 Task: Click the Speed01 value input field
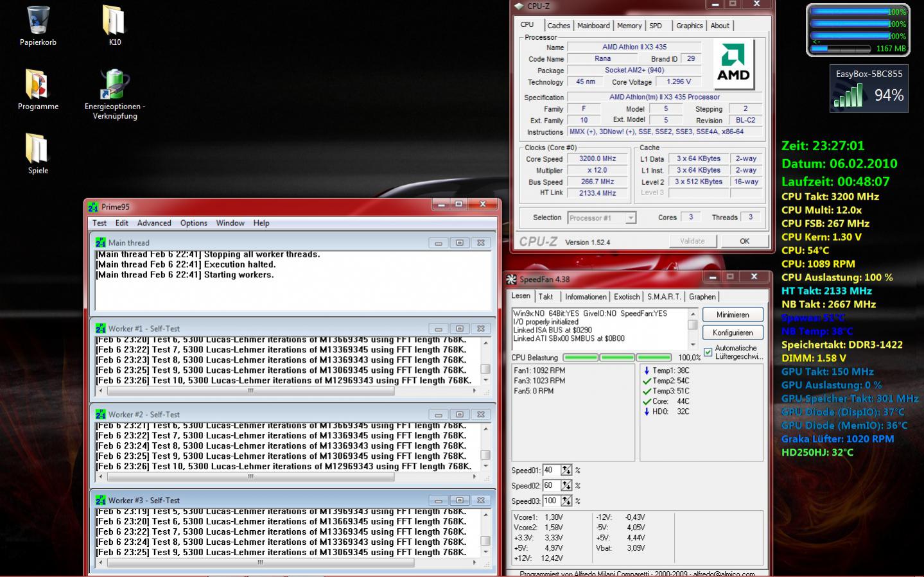tap(552, 470)
